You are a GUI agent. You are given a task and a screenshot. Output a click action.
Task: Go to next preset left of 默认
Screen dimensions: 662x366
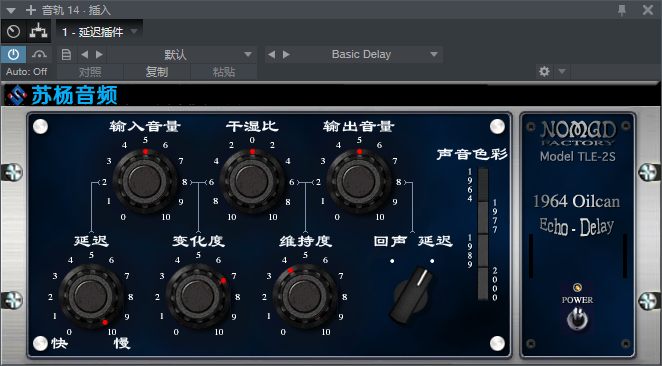point(99,54)
